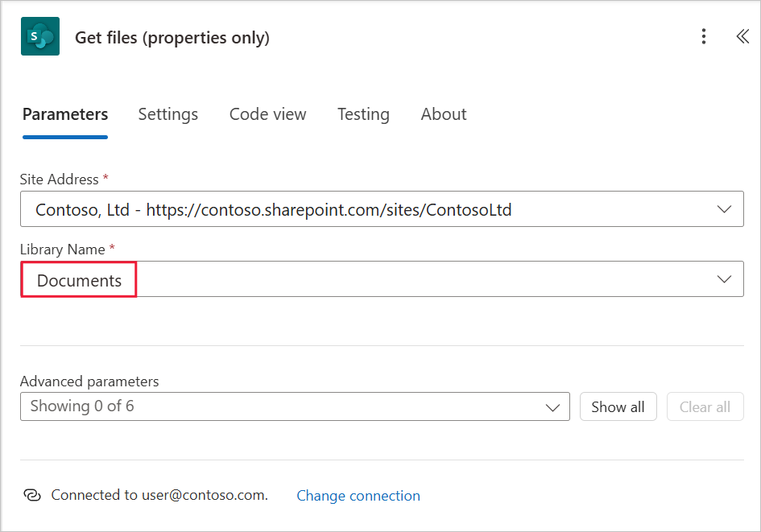Switch to the Settings tab
Screen dimensions: 761x532
coord(168,114)
